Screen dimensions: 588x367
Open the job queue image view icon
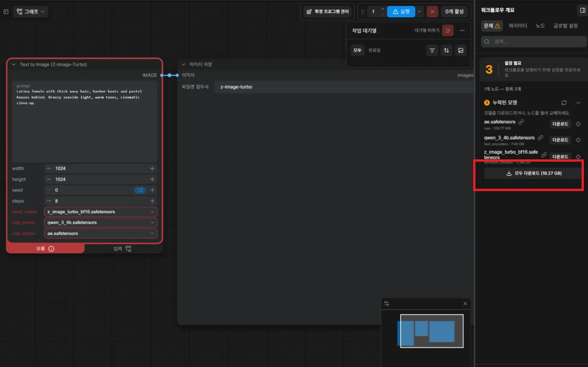(x=461, y=51)
